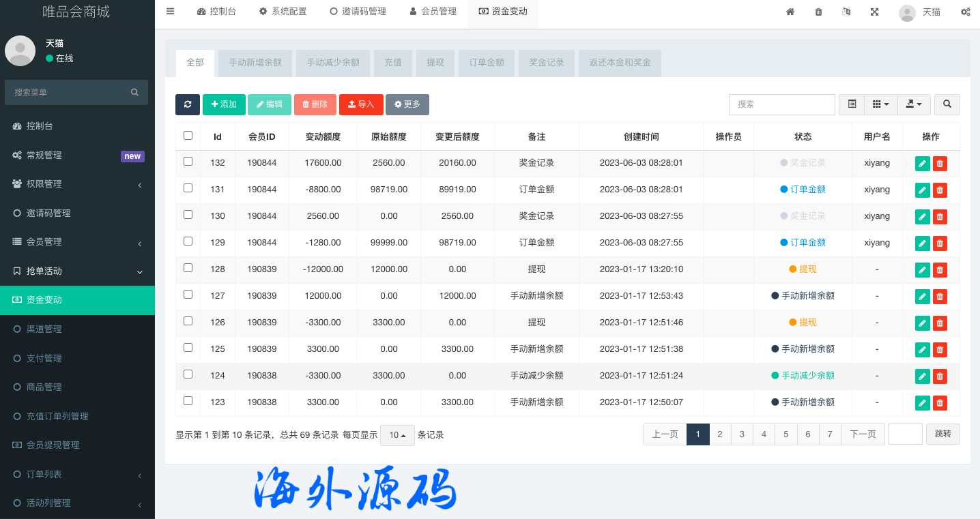Tick the checkbox for record 125
The width and height of the screenshot is (980, 519).
pyautogui.click(x=188, y=348)
